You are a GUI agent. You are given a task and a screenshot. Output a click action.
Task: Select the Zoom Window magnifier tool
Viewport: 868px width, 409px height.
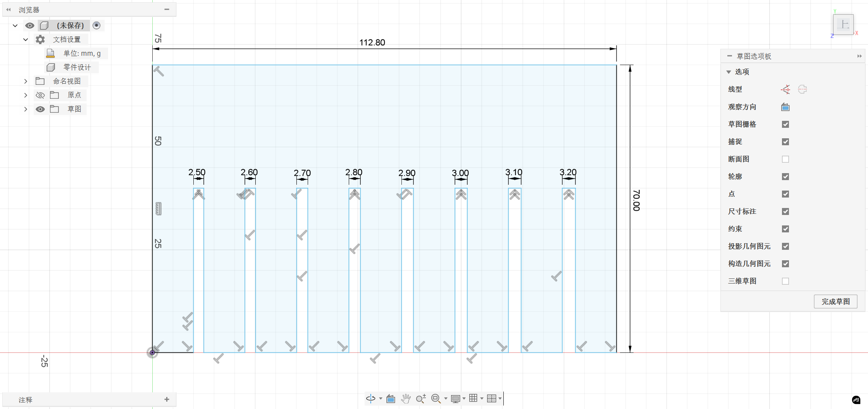tap(436, 399)
